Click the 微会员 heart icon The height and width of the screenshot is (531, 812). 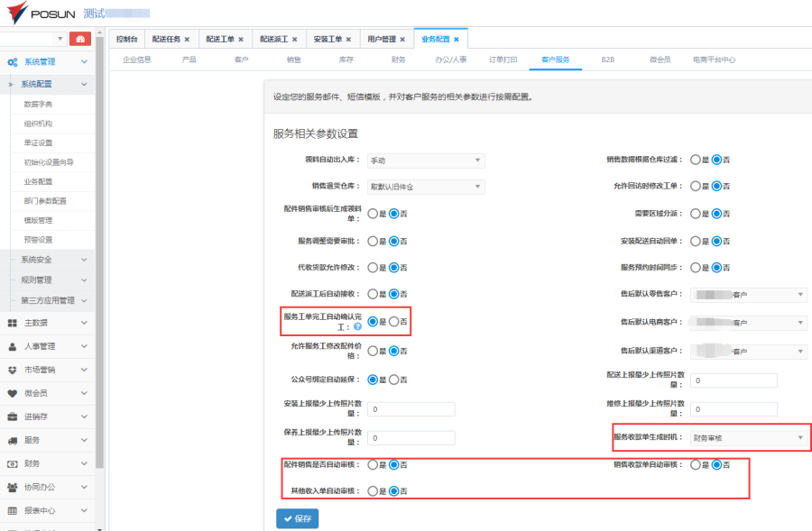click(12, 393)
